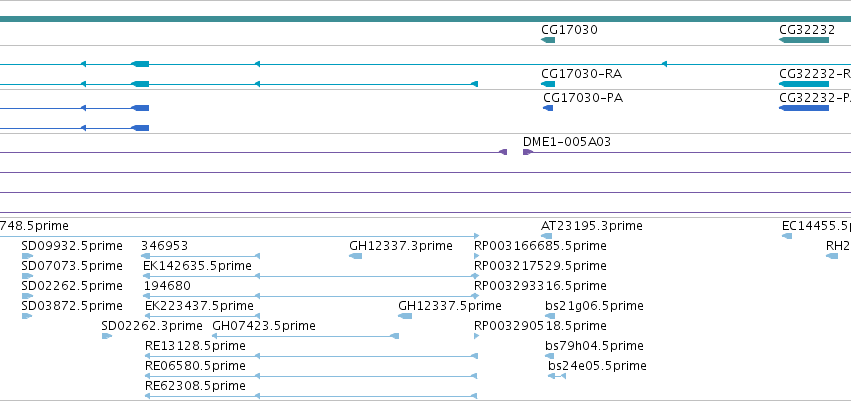Click the GH07423.5prime label
Screen dimensions: 851x401
point(264,326)
